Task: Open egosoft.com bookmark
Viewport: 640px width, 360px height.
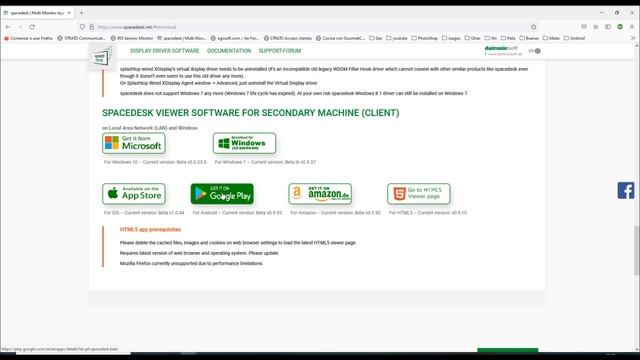Action: [x=235, y=38]
